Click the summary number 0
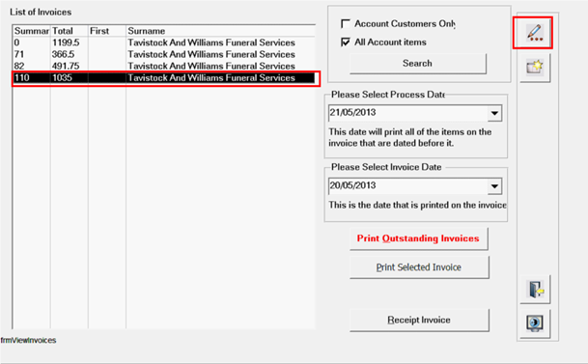 coord(16,42)
